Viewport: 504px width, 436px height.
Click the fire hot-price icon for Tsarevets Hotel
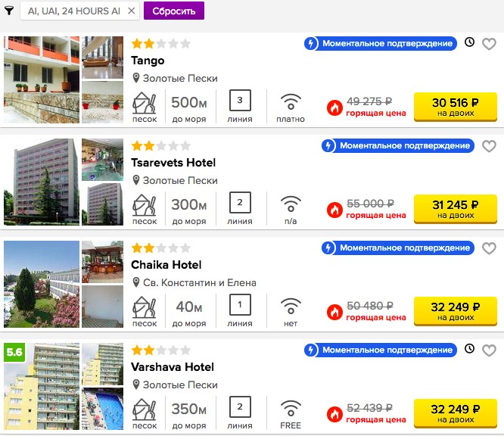(x=334, y=210)
